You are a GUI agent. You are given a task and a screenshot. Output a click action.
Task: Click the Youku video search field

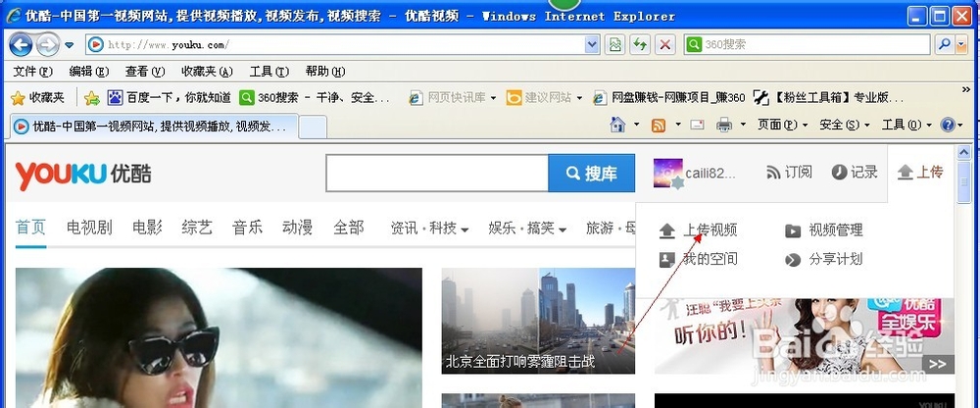click(x=437, y=173)
